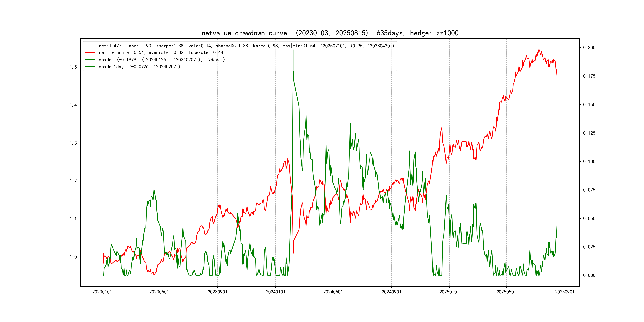
Task: Click the 0.000 right y-axis tick label
Action: point(589,275)
